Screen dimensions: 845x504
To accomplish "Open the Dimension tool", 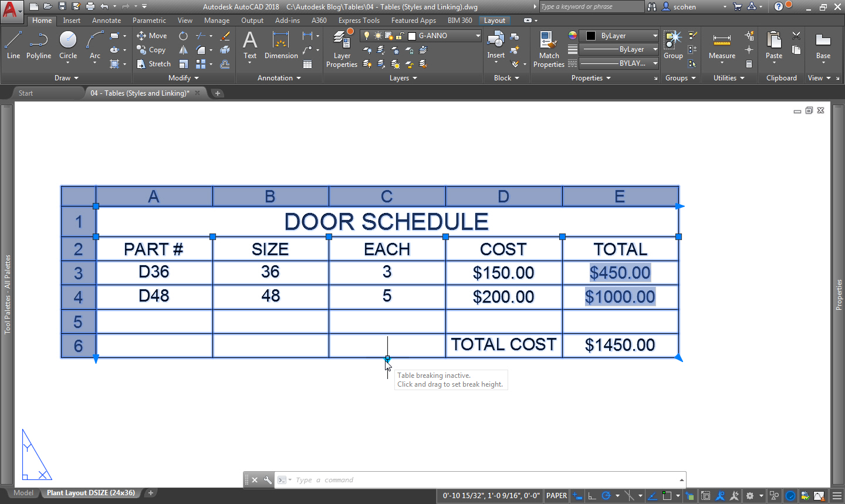I will tap(280, 47).
